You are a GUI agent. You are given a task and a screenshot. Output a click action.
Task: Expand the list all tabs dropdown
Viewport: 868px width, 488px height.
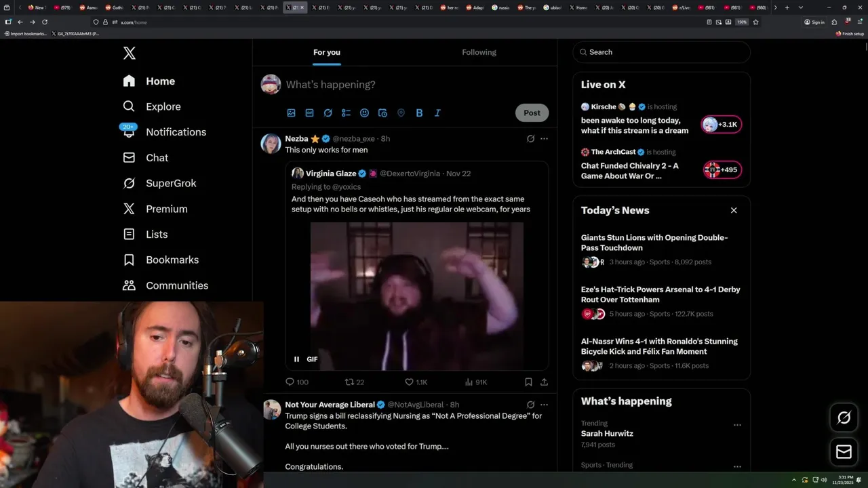[x=801, y=7]
